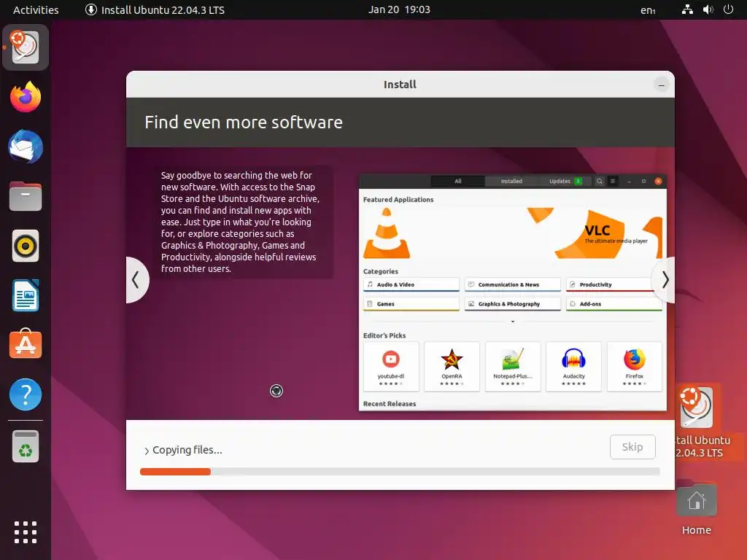The width and height of the screenshot is (747, 560).
Task: Open the Activities overview
Action: click(x=36, y=9)
